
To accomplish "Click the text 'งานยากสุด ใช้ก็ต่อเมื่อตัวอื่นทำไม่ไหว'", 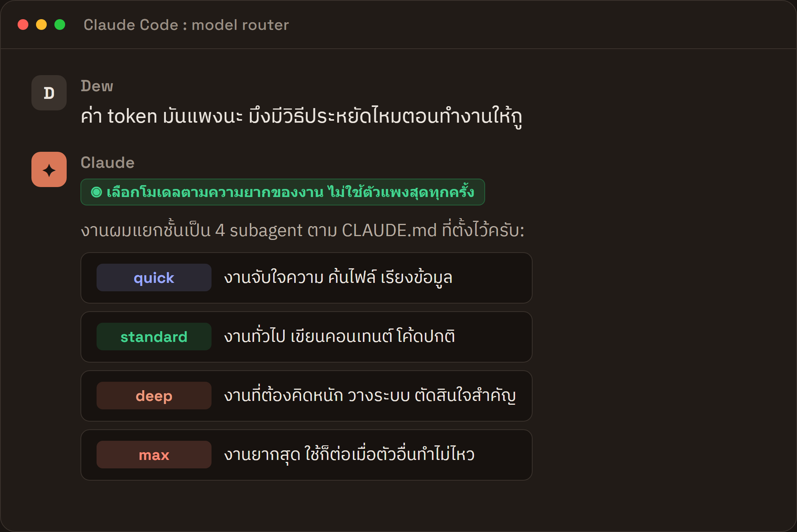I will (x=349, y=454).
